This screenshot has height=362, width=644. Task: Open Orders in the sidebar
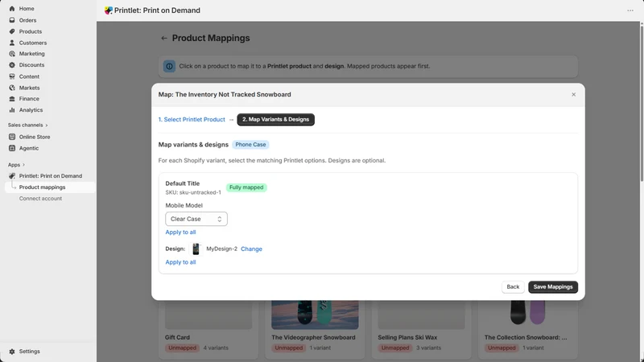click(27, 20)
